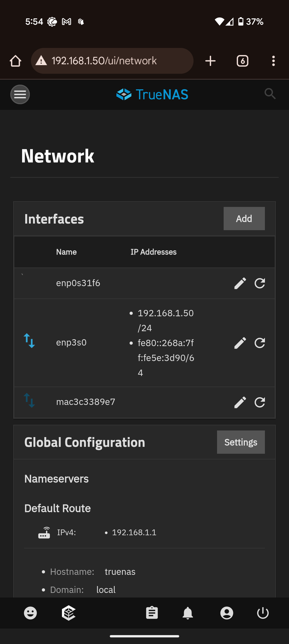Open a new browser tab
Screen dimensions: 289x644
[x=210, y=61]
